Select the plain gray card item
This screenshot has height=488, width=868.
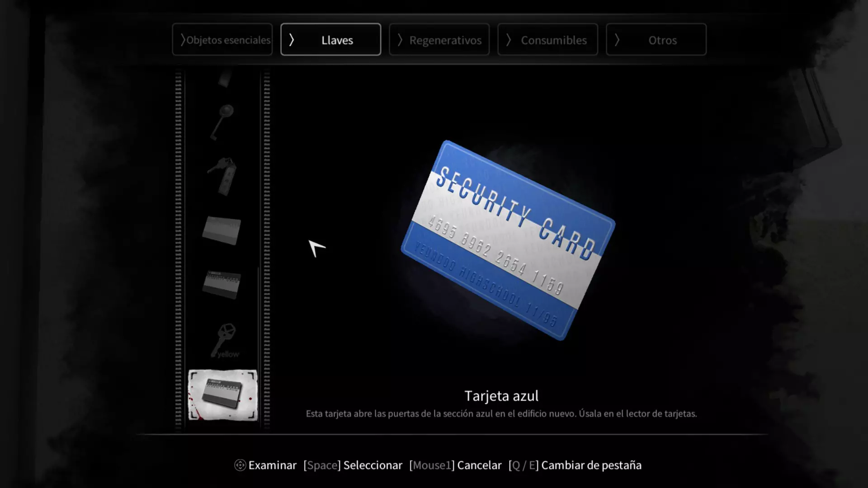coord(222,230)
